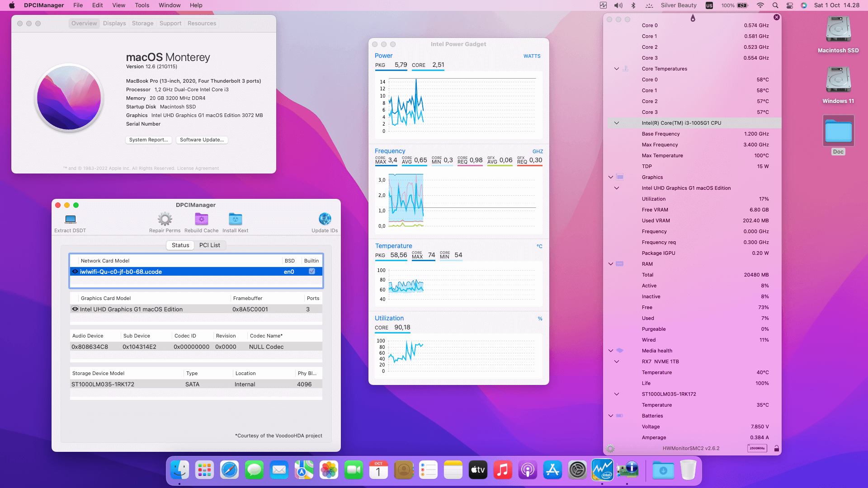Open App Store from the Dock
Image resolution: width=868 pixels, height=488 pixels.
click(552, 470)
